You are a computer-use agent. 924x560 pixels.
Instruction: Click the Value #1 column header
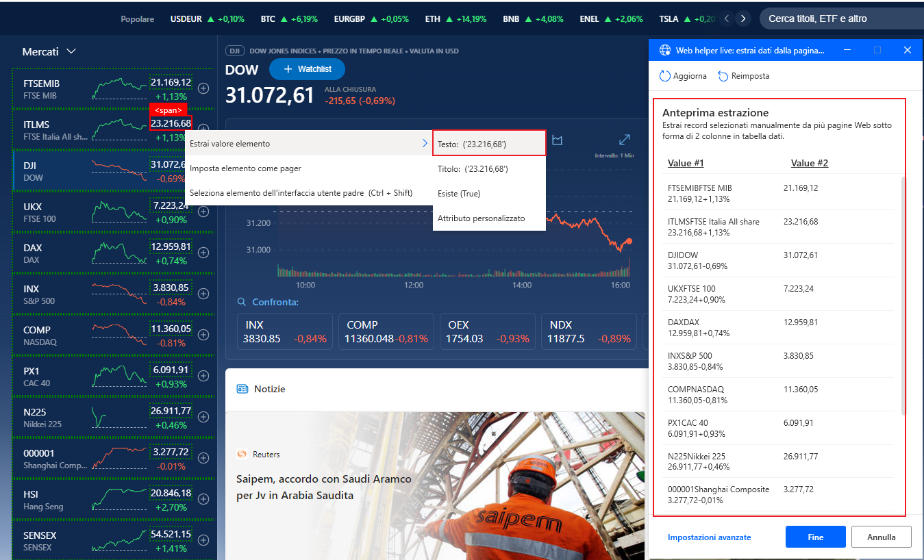(686, 163)
